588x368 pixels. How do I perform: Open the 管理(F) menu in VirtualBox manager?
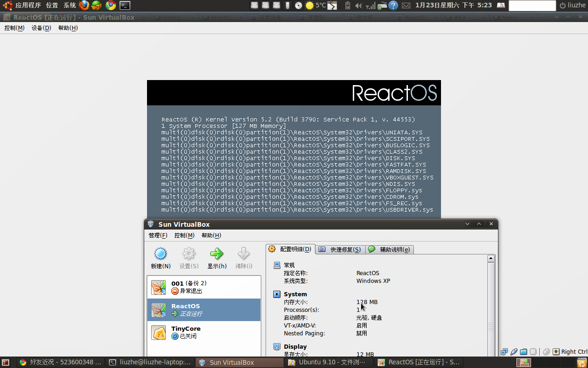(158, 235)
